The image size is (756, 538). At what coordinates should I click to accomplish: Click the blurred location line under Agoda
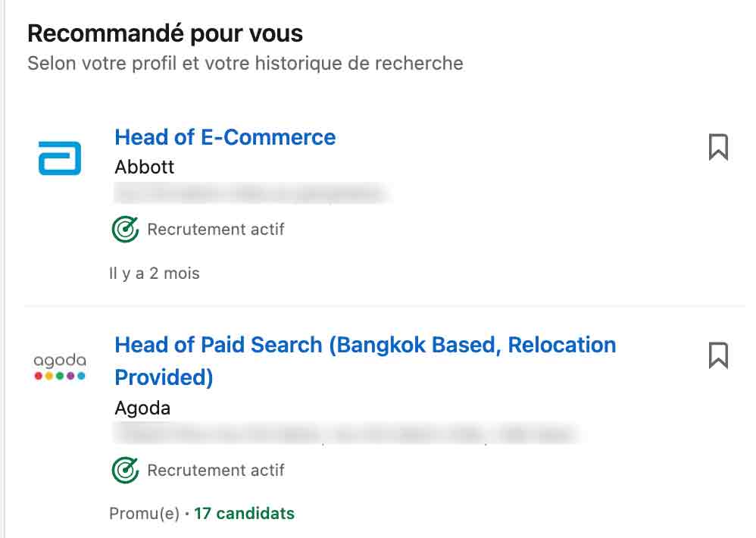pos(346,434)
